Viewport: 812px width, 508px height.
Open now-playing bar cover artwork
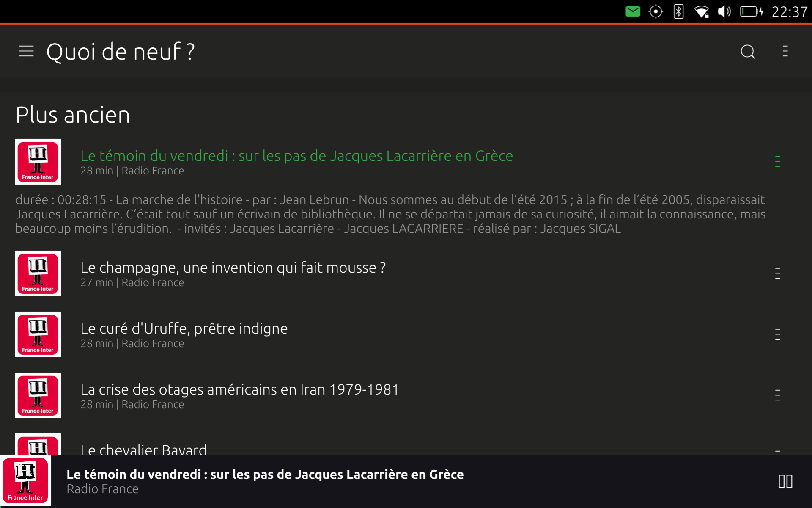click(x=25, y=481)
